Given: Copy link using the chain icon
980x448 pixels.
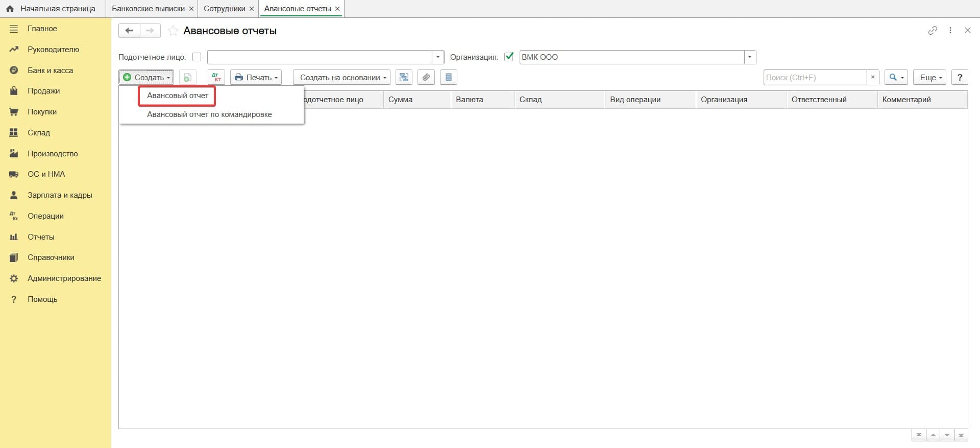Looking at the screenshot, I should (x=933, y=30).
